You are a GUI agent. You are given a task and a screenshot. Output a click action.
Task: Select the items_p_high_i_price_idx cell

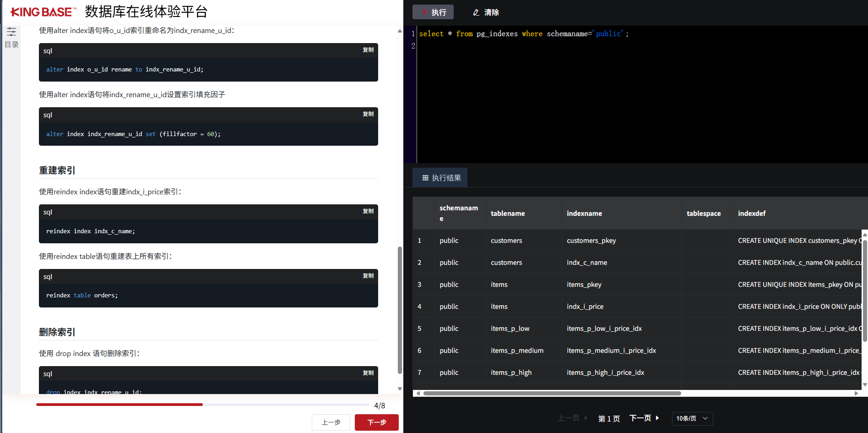tap(622, 373)
